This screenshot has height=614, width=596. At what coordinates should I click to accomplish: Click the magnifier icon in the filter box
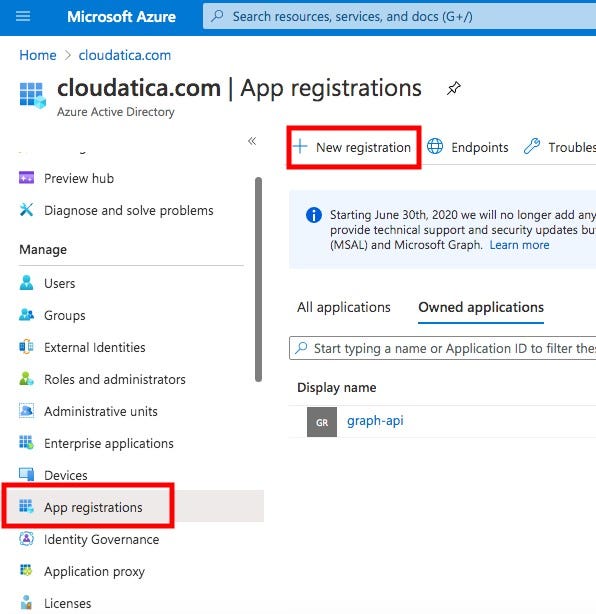click(x=301, y=348)
